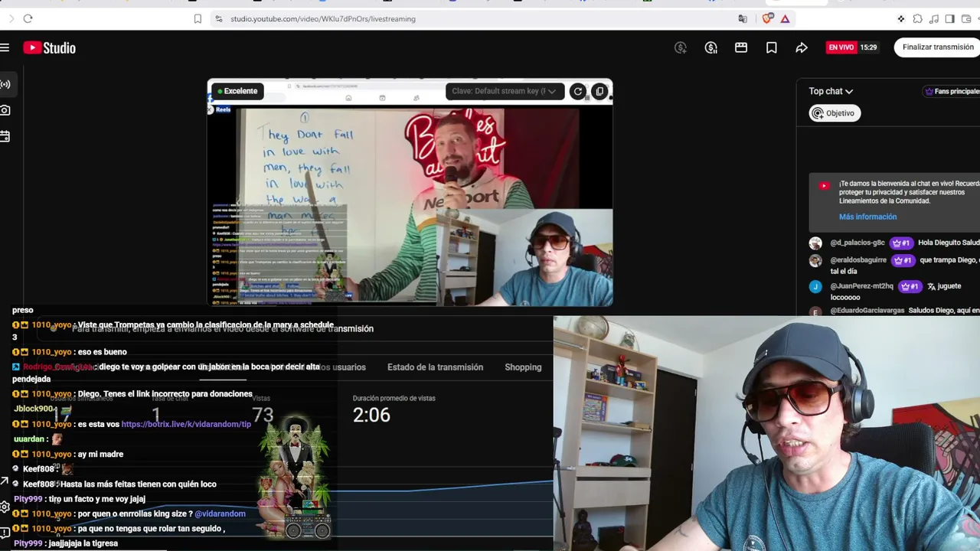Screen dimensions: 980x551
Task: Click the bookmark icon in Studio header
Action: click(772, 47)
